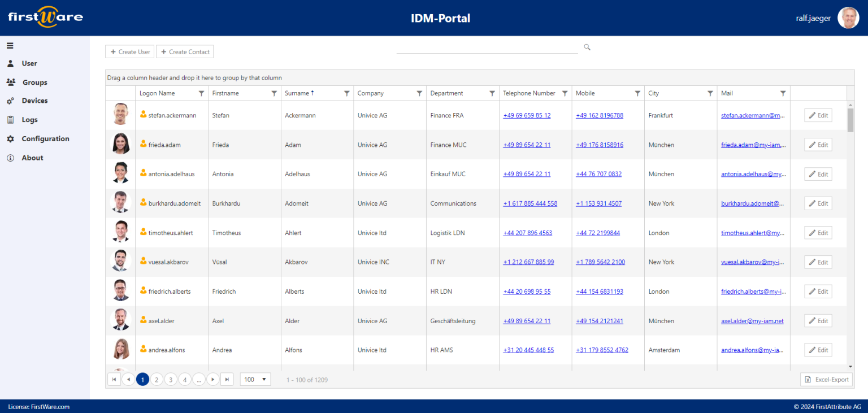Click the table vertical scrollbar thumb

(850, 120)
